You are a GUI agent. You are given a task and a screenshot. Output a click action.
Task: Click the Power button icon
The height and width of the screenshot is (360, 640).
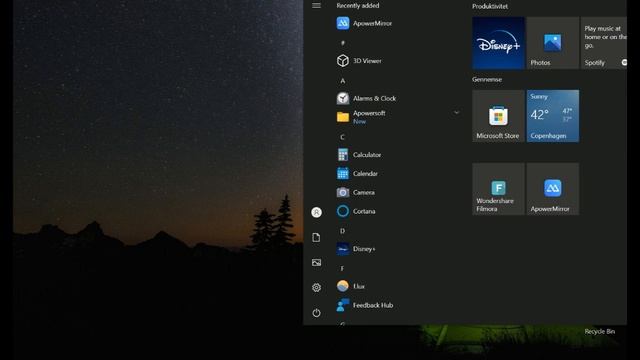coord(316,313)
